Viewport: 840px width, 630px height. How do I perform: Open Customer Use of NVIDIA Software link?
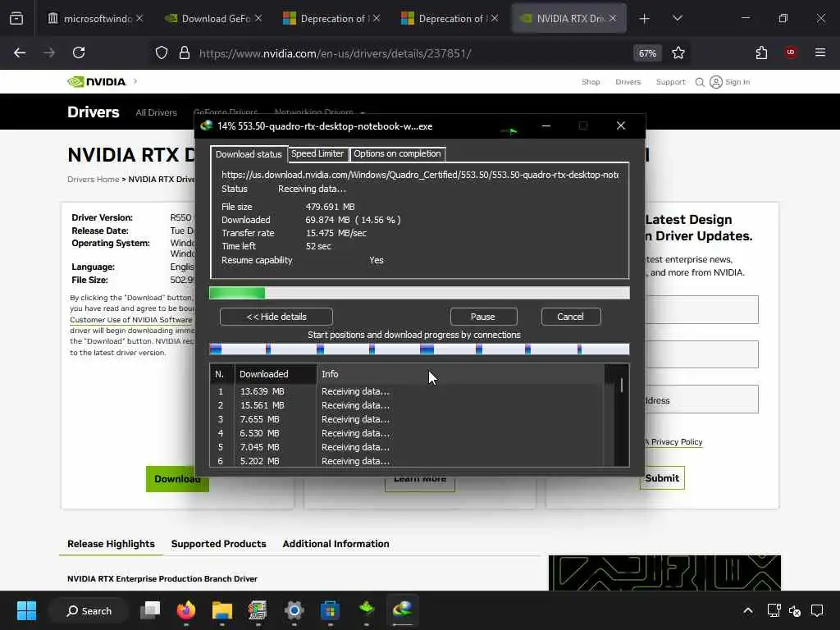(130, 320)
